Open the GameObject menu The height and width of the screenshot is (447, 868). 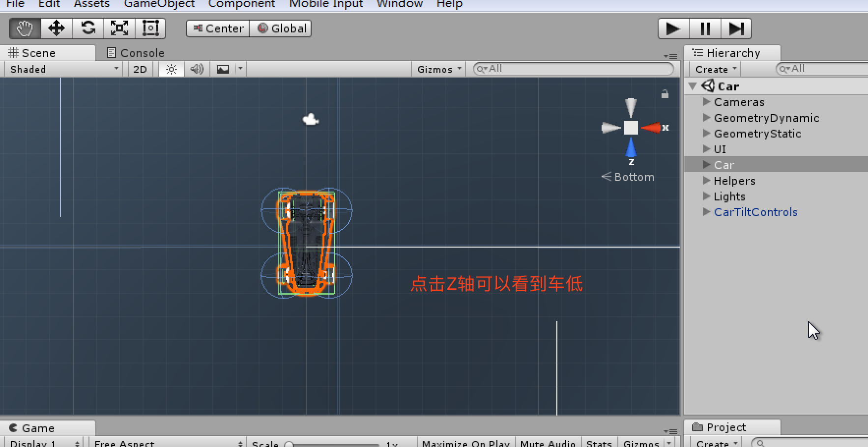[158, 4]
